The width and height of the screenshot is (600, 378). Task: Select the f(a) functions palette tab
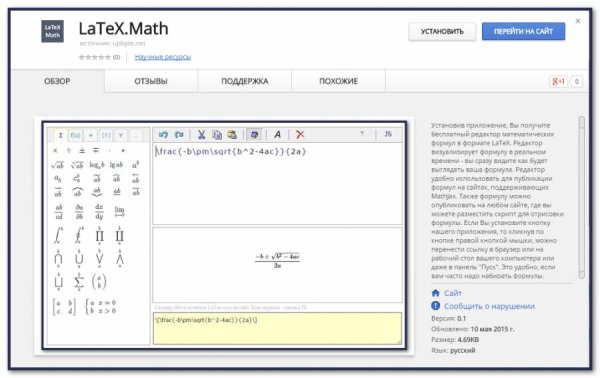click(75, 135)
